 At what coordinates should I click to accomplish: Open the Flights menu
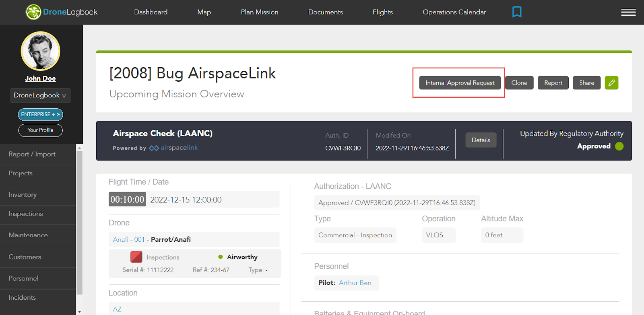point(383,12)
